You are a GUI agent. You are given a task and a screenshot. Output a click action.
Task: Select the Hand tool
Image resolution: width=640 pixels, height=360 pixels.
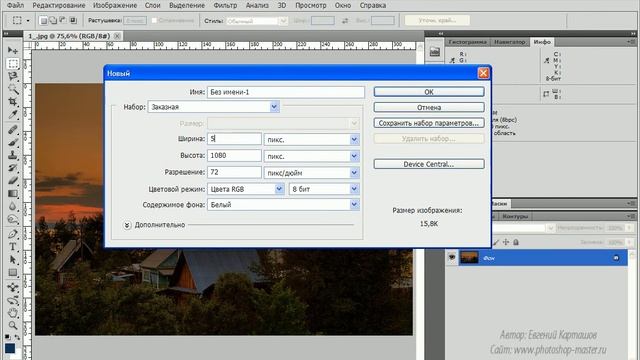13,313
